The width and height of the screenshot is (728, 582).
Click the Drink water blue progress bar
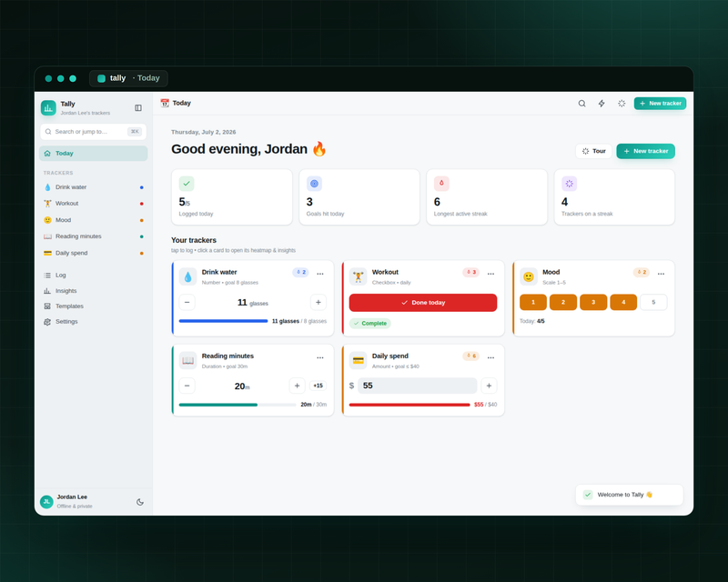tap(223, 321)
